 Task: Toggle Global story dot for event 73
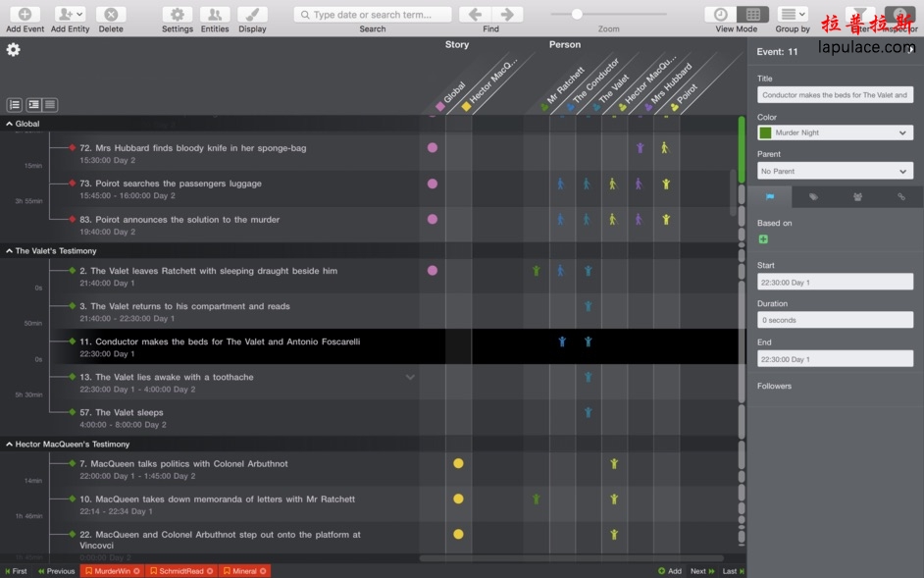click(x=433, y=184)
